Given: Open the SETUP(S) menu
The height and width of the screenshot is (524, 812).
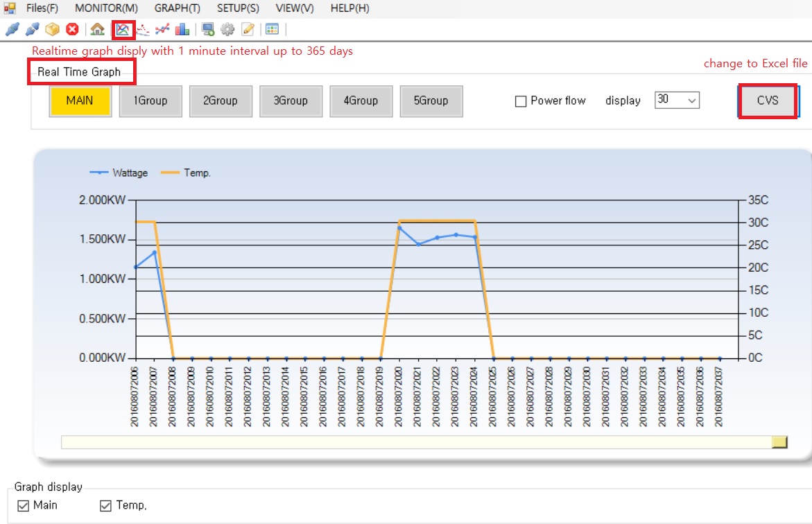Looking at the screenshot, I should click(238, 8).
